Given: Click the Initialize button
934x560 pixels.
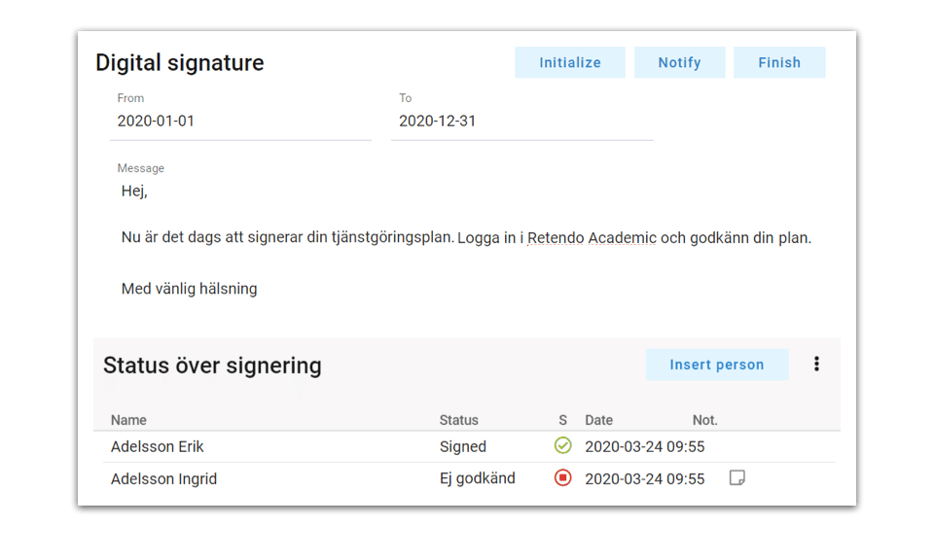Looking at the screenshot, I should point(569,61).
